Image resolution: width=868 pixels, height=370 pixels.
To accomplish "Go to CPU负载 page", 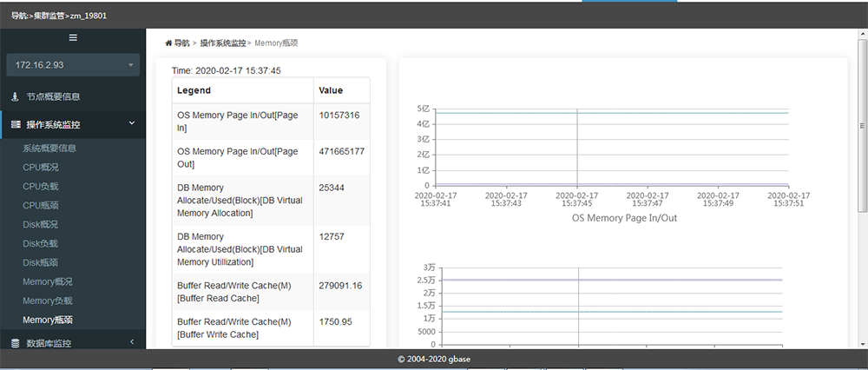I will [41, 187].
